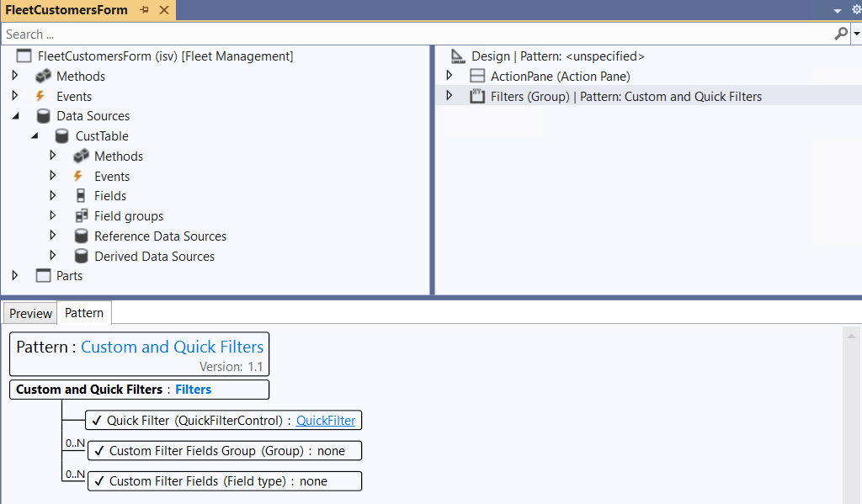The image size is (862, 504).
Task: Select FleetCustomersForm (isv) root node
Action: [x=166, y=56]
